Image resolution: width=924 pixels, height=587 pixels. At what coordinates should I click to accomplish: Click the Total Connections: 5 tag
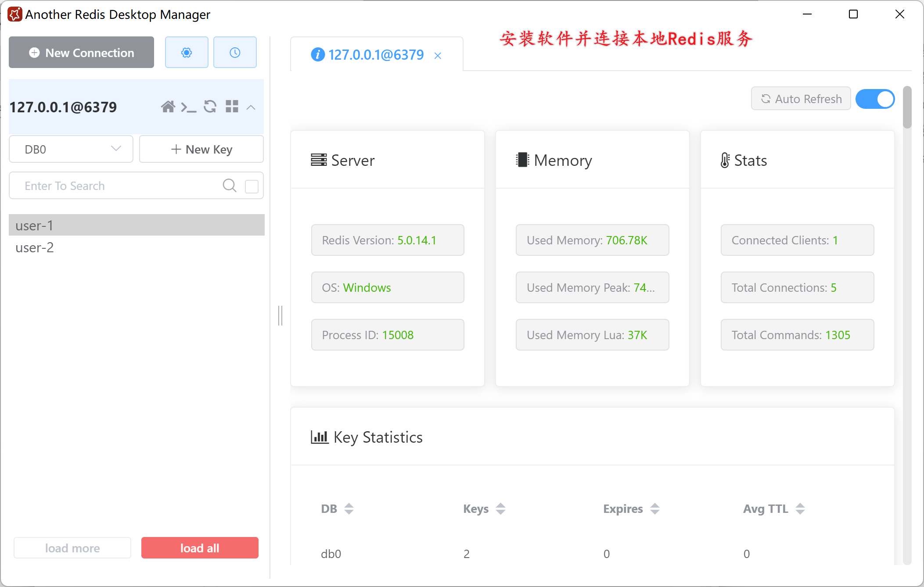click(x=797, y=287)
